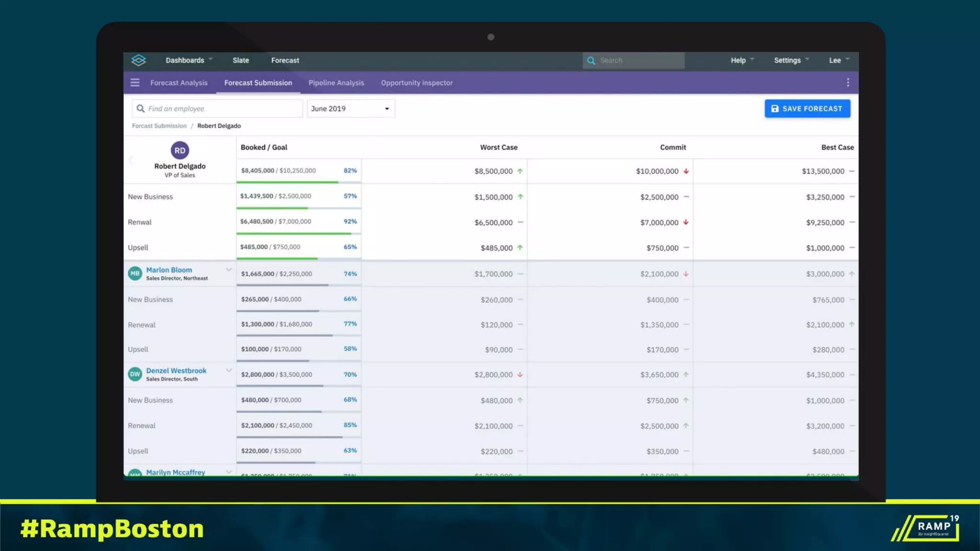980x551 pixels.
Task: Collapse Marlon Bloom's row chevron
Action: tap(229, 270)
